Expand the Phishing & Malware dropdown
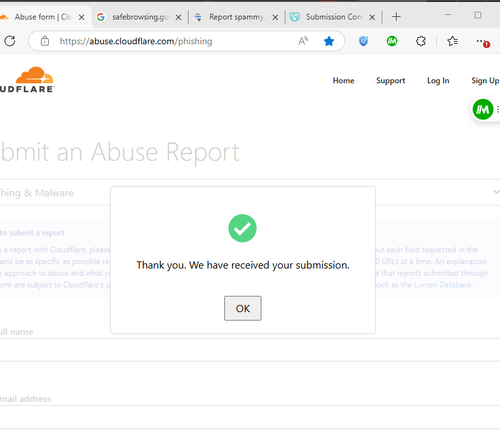Screen dimensions: 500x437 click(x=250, y=193)
